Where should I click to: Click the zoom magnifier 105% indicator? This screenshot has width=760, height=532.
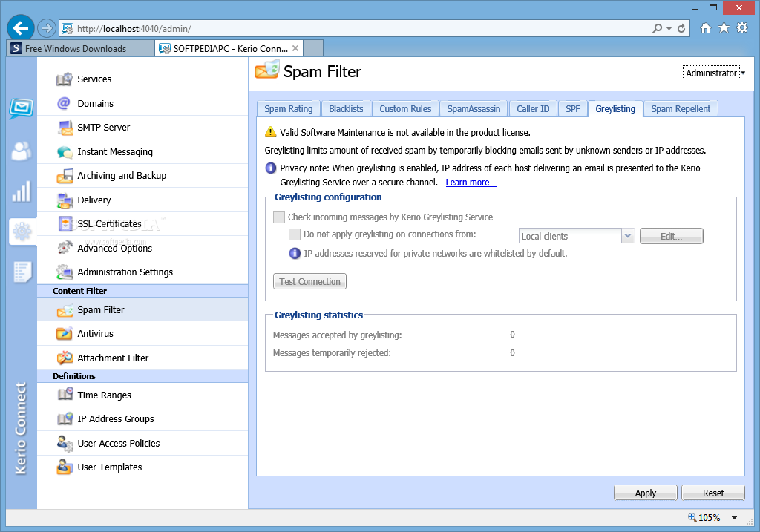(704, 518)
